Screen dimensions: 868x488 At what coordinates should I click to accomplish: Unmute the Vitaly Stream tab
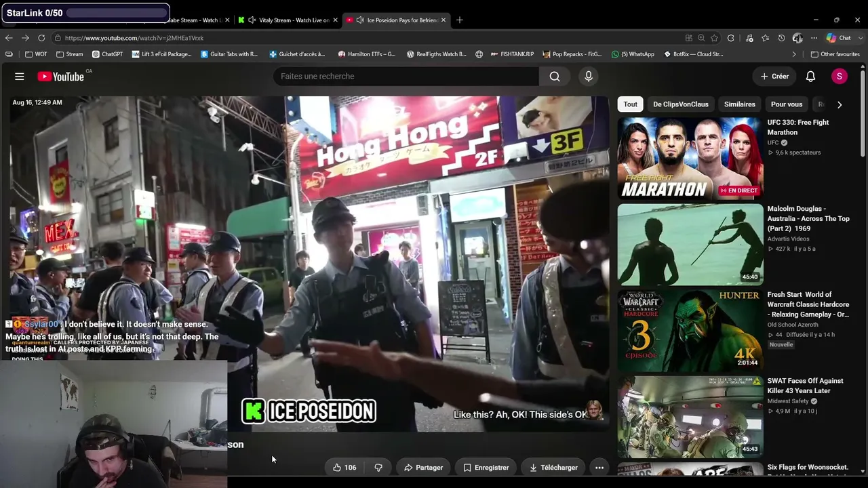[252, 20]
